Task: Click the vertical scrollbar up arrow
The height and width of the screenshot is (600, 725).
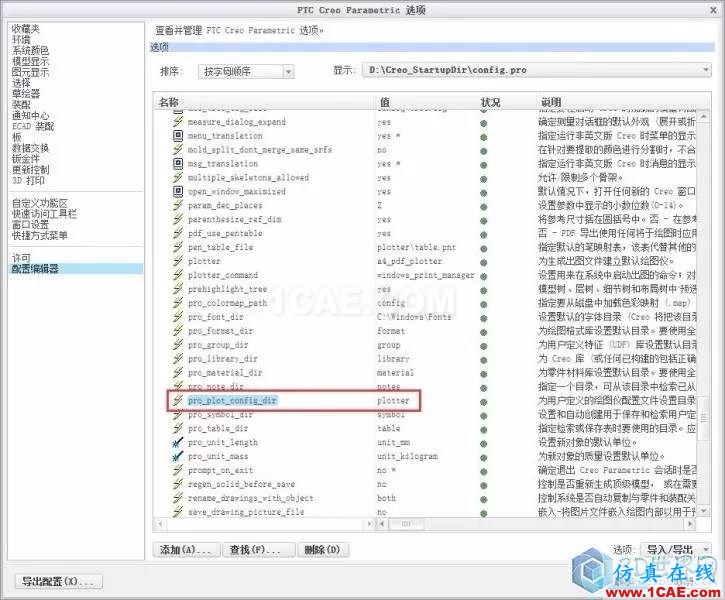Action: pyautogui.click(x=703, y=116)
